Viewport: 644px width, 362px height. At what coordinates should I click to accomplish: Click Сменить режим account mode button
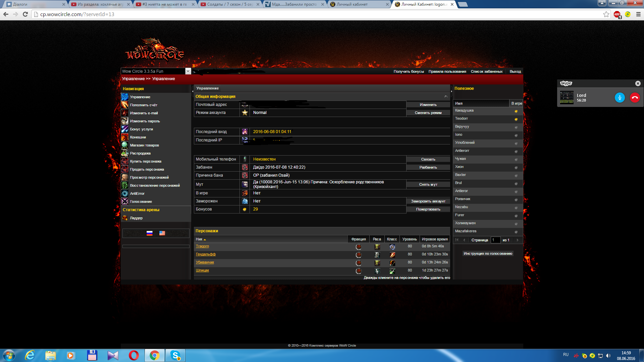coord(428,113)
